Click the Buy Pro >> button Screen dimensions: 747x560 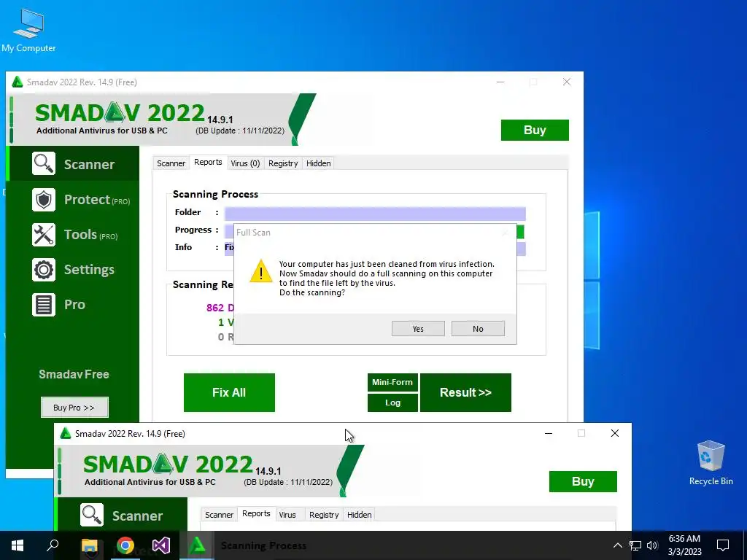(74, 408)
